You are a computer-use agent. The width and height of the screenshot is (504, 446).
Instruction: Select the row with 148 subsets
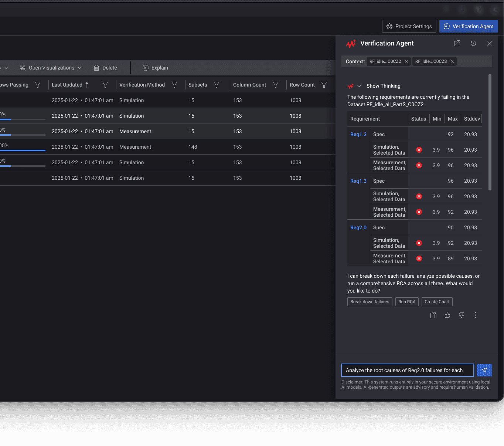pyautogui.click(x=168, y=147)
